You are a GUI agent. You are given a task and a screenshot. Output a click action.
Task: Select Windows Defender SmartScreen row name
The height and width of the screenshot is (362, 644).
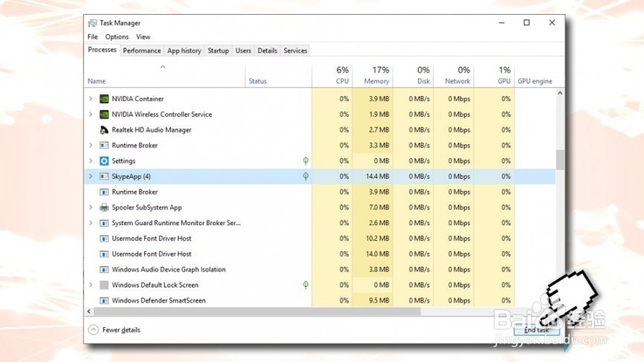tap(158, 300)
